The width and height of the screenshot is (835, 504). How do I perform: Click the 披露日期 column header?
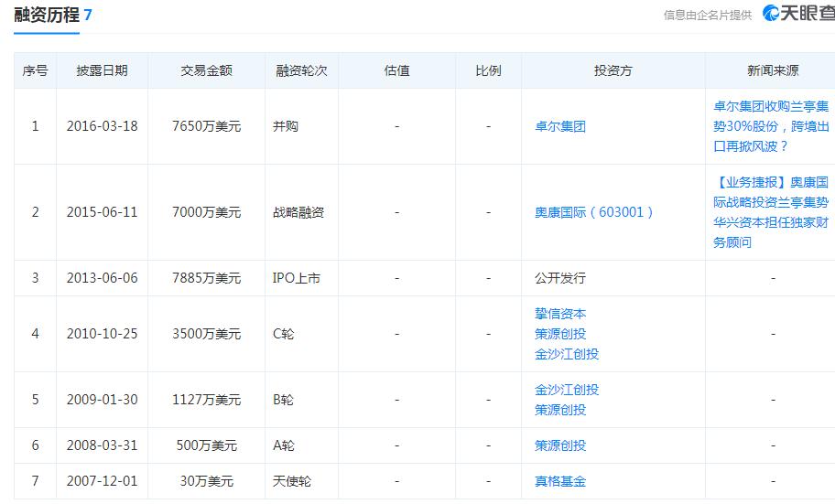click(102, 70)
